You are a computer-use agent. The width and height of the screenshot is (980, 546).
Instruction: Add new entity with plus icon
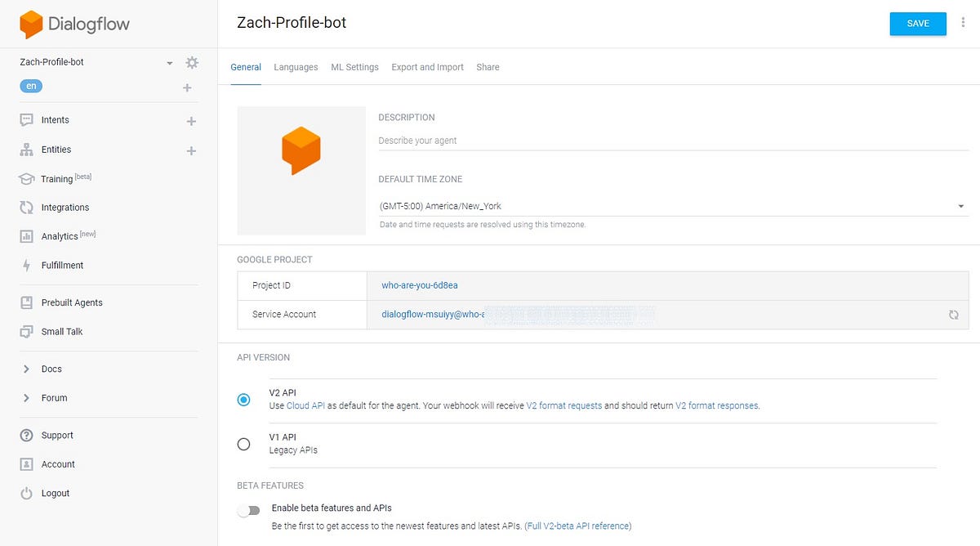(191, 150)
